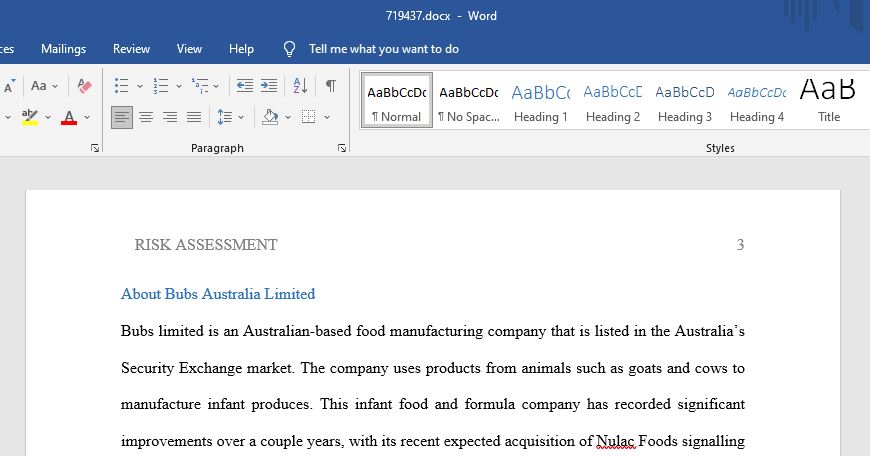Image resolution: width=870 pixels, height=456 pixels.
Task: Open the Review ribbon tab
Action: [131, 49]
